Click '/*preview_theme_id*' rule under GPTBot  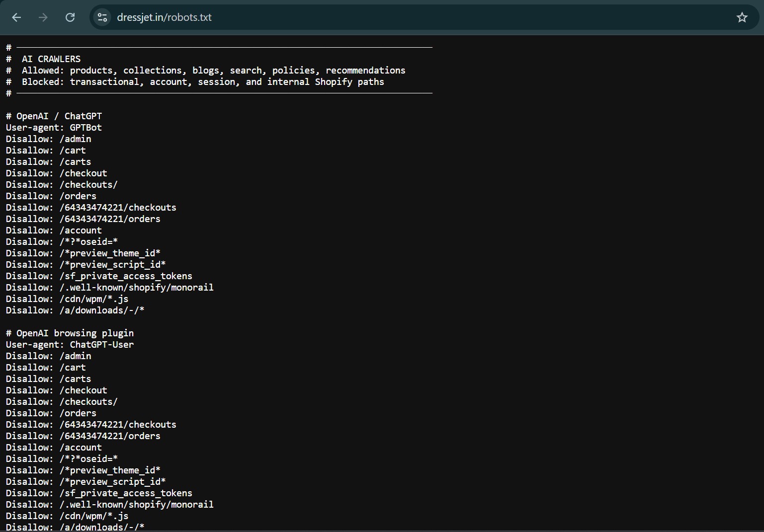tap(83, 253)
